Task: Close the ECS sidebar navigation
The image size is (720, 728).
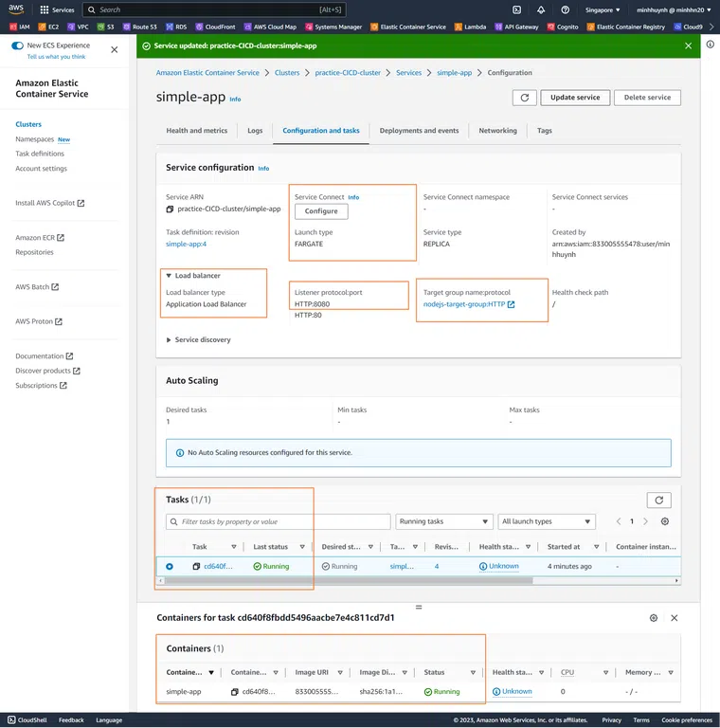Action: point(114,49)
